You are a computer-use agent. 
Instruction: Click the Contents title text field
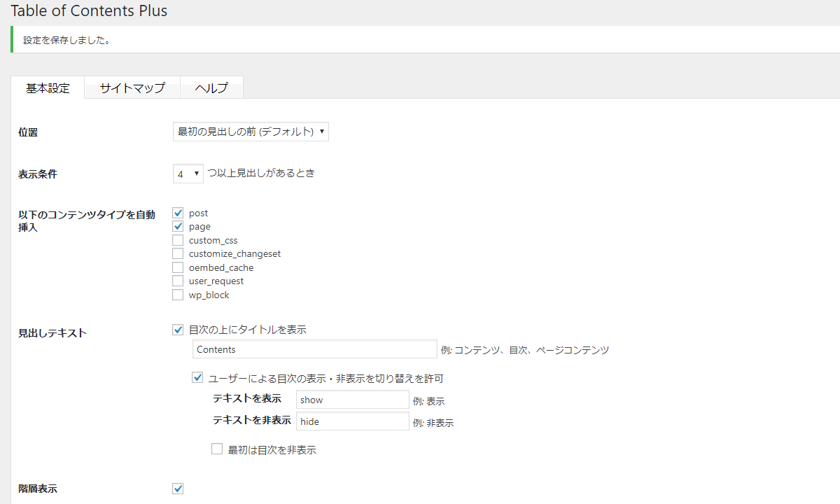pyautogui.click(x=314, y=349)
